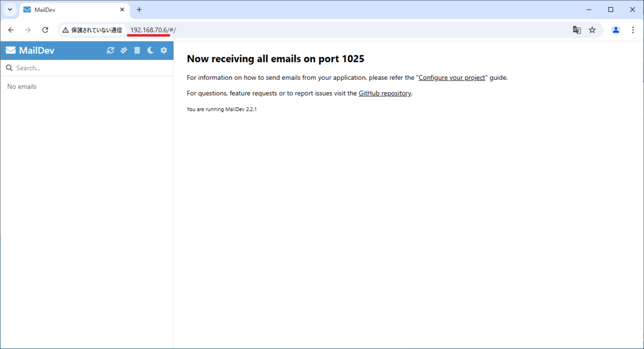Click the "Now receiving all emails on port 1025" heading

coord(275,58)
